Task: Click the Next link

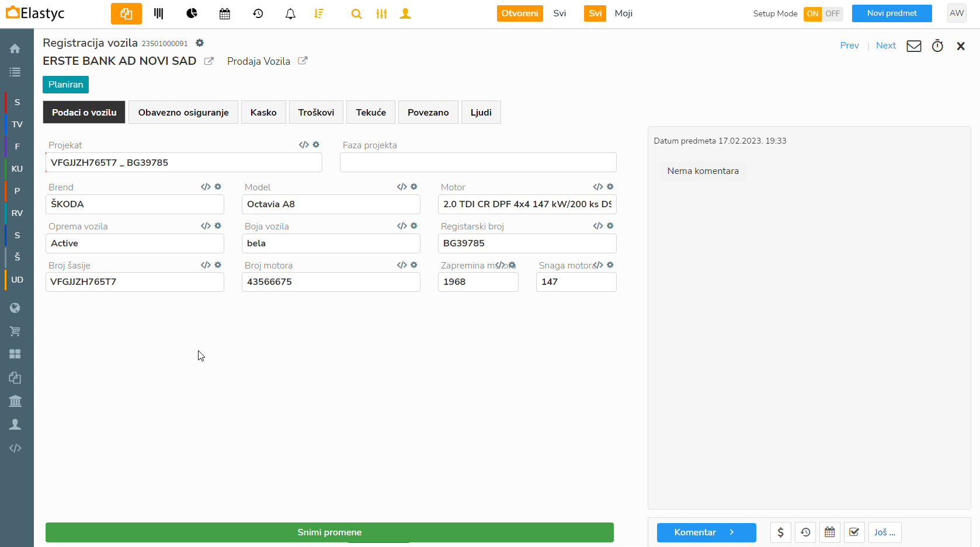Action: coord(885,46)
